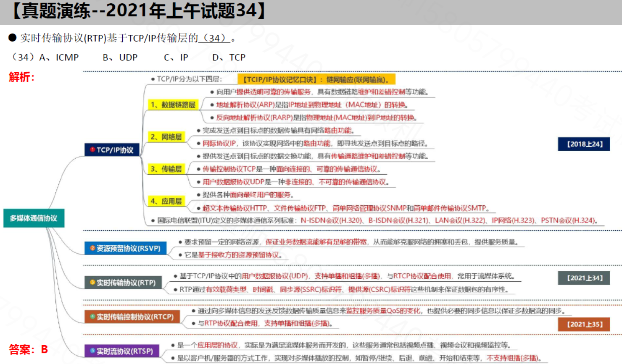622x364 pixels.
Task: Click the orange TCIP/IP协议记忆口诀 highlight box
Action: (316, 79)
